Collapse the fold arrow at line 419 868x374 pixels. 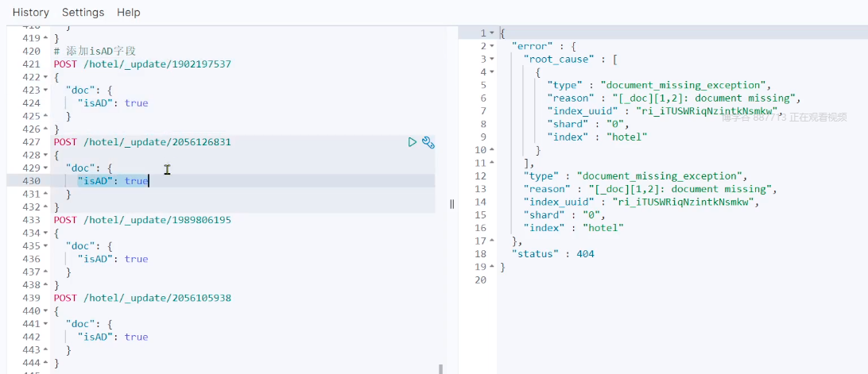tap(46, 38)
